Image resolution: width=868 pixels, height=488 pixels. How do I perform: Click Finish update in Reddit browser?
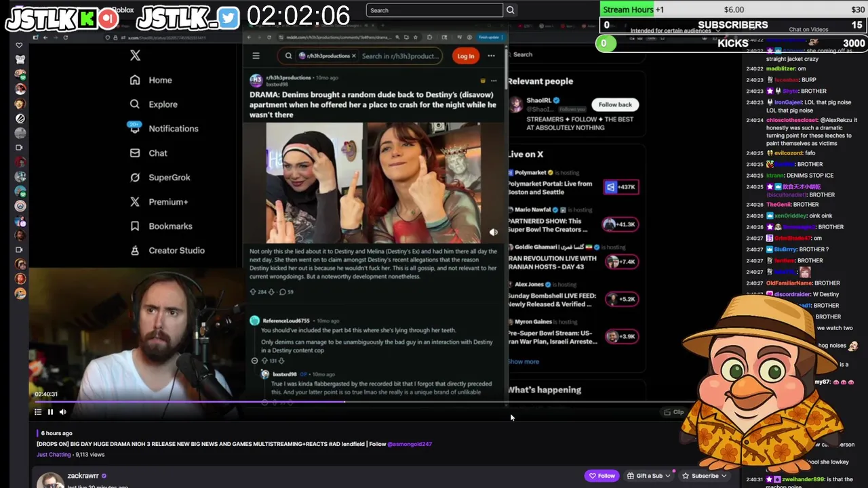(x=489, y=37)
